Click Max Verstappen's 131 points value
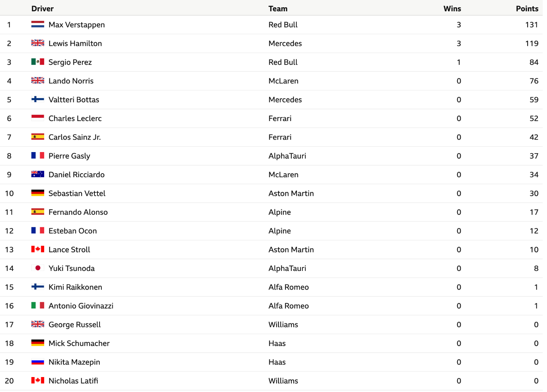This screenshot has height=392, width=547. pyautogui.click(x=532, y=25)
